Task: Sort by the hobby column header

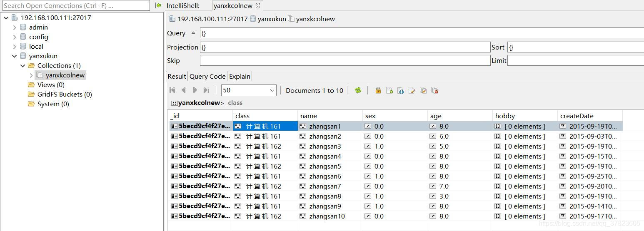Action: tap(525, 116)
